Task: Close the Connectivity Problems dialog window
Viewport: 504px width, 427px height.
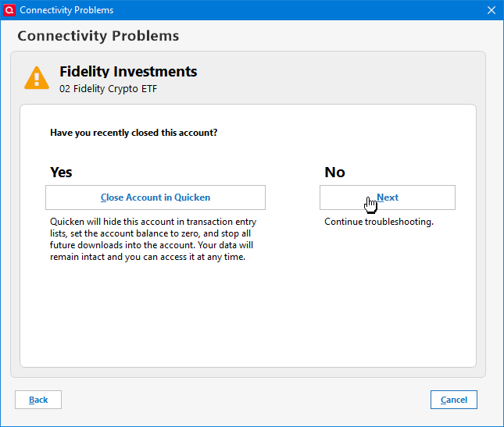Action: point(491,10)
